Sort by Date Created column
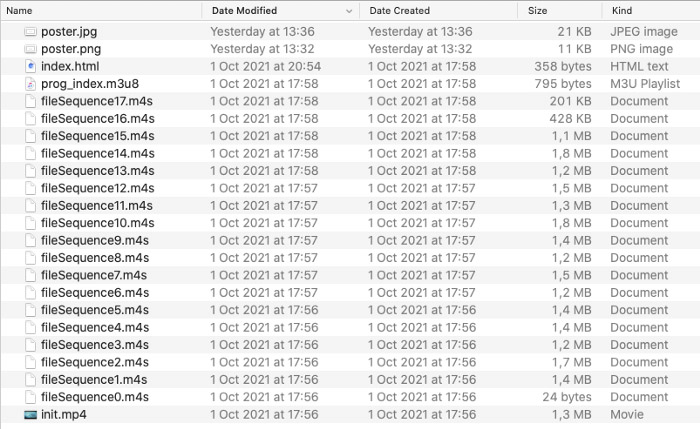Screen dimensions: 700x429 [x=400, y=11]
